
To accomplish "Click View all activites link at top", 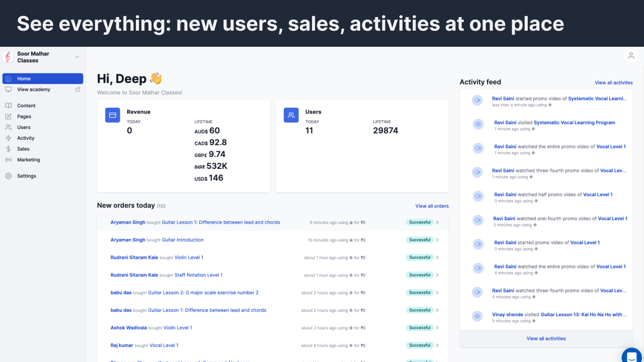I will 614,83.
